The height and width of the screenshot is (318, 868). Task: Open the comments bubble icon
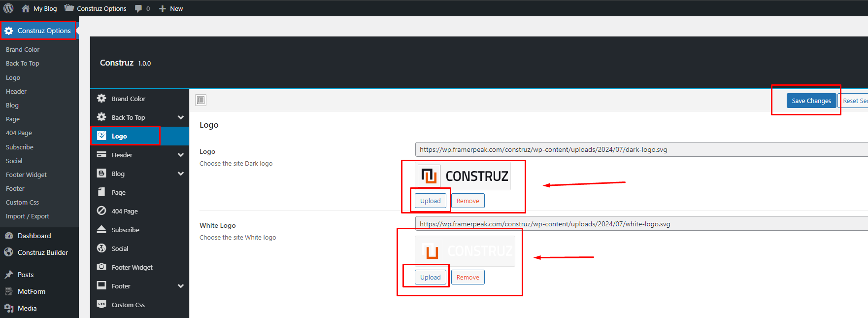tap(138, 9)
